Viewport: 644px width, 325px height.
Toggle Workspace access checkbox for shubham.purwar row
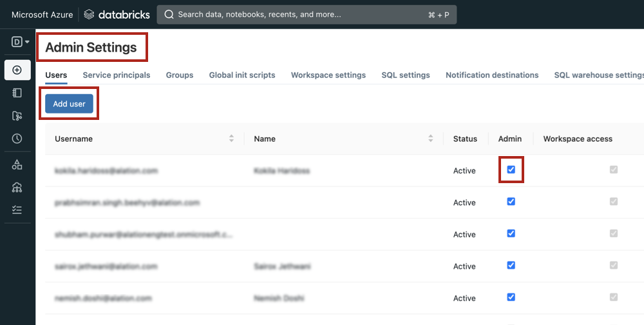(614, 233)
